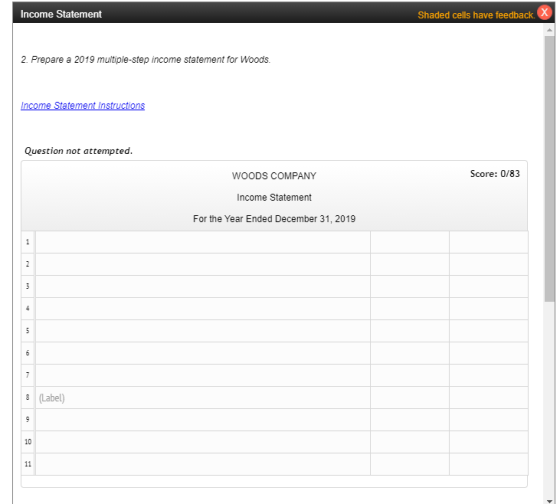560x504 pixels.
Task: Close the Income Statement dialog
Action: pyautogui.click(x=544, y=13)
